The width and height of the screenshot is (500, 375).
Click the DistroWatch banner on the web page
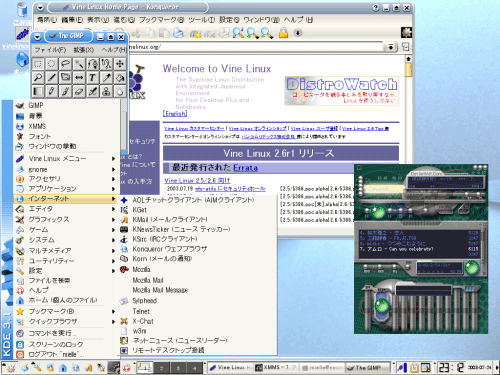342,91
